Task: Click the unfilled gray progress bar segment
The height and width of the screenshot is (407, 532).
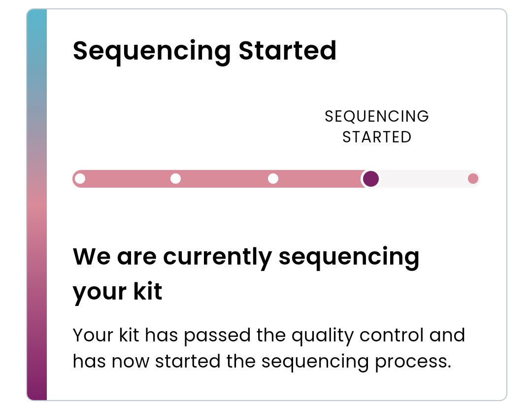Action: pos(424,178)
